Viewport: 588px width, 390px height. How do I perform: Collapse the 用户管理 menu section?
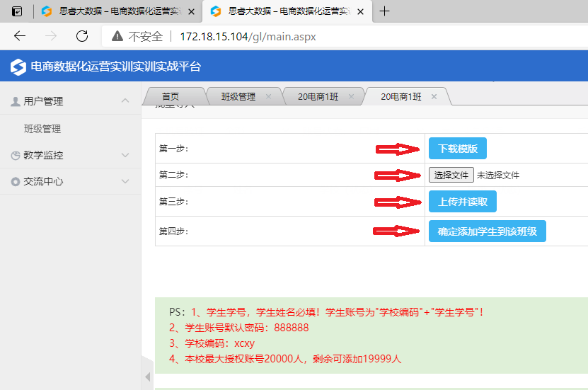pyautogui.click(x=125, y=101)
